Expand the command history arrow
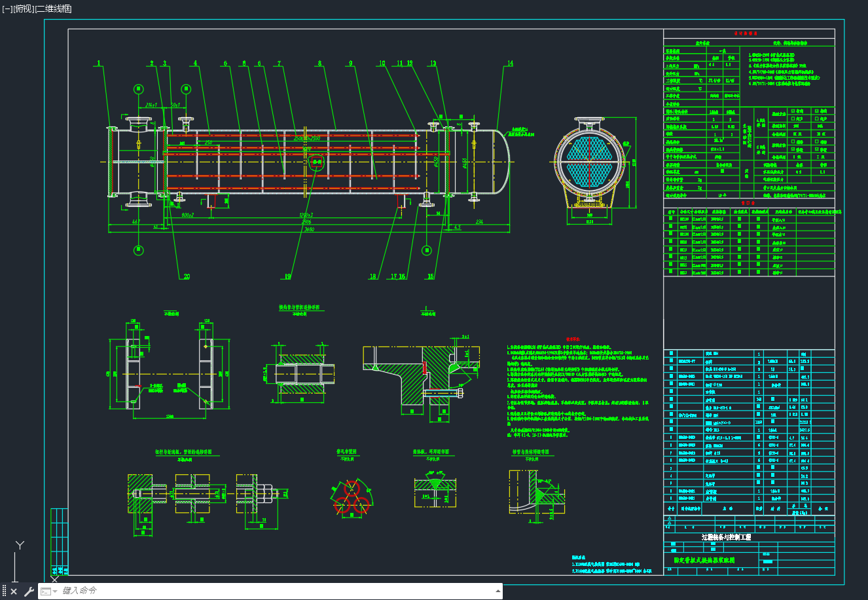868x600 pixels. 498,591
